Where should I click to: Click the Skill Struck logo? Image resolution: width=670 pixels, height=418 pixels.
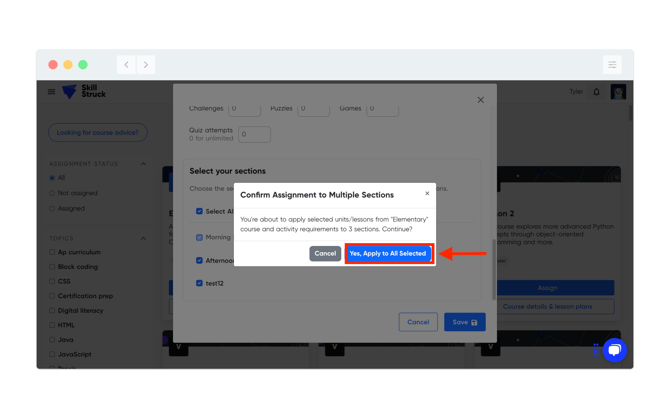pyautogui.click(x=84, y=92)
